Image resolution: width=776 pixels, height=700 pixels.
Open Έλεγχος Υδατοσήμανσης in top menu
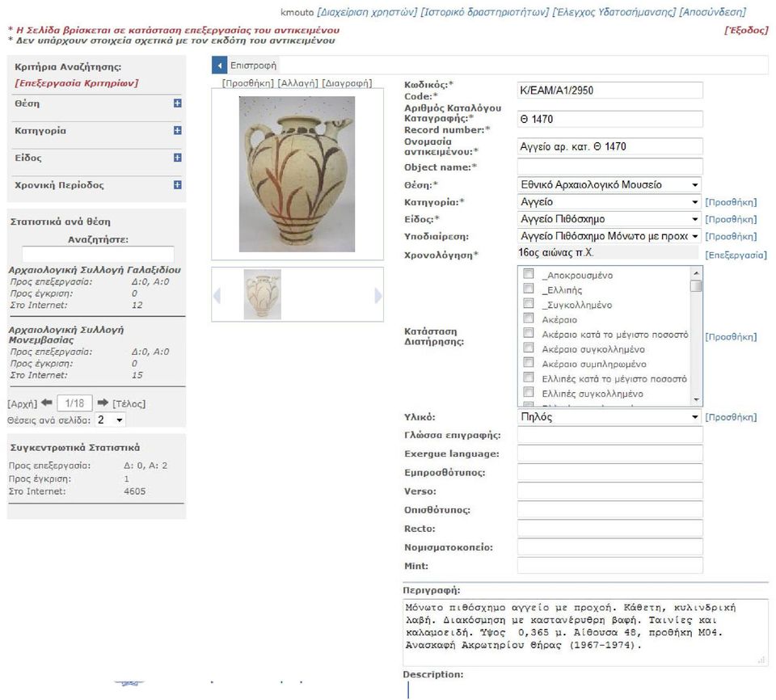tap(614, 12)
